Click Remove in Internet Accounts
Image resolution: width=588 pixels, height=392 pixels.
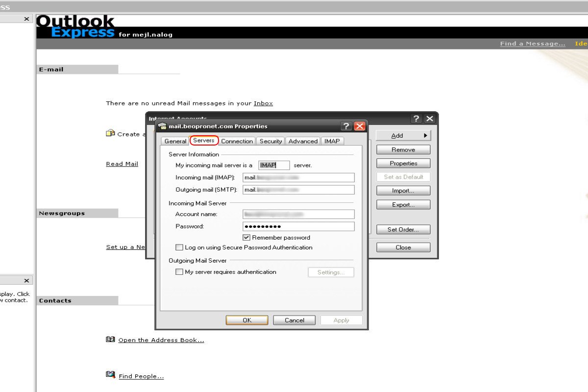coord(403,149)
